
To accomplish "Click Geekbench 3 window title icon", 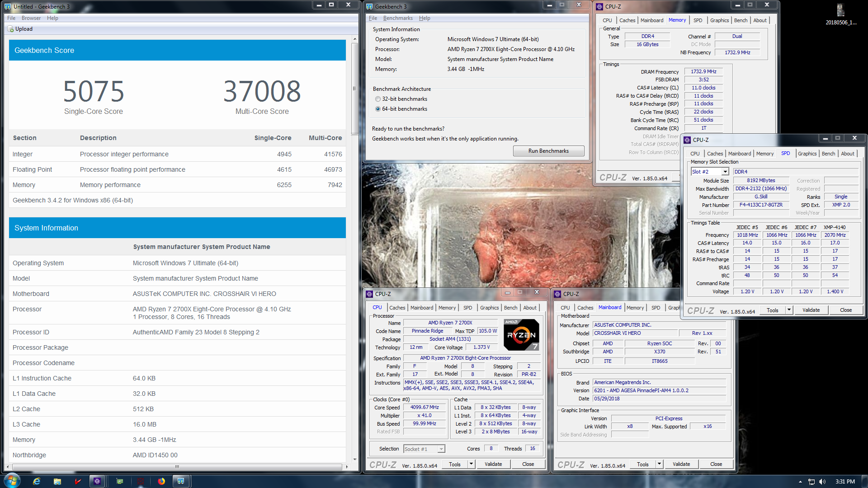I will tap(369, 6).
